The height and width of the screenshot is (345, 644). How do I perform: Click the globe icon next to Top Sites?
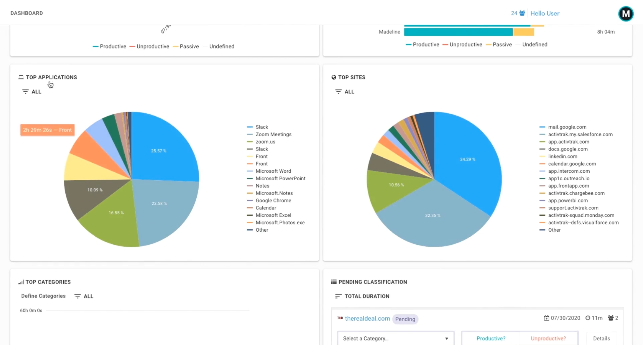[334, 77]
